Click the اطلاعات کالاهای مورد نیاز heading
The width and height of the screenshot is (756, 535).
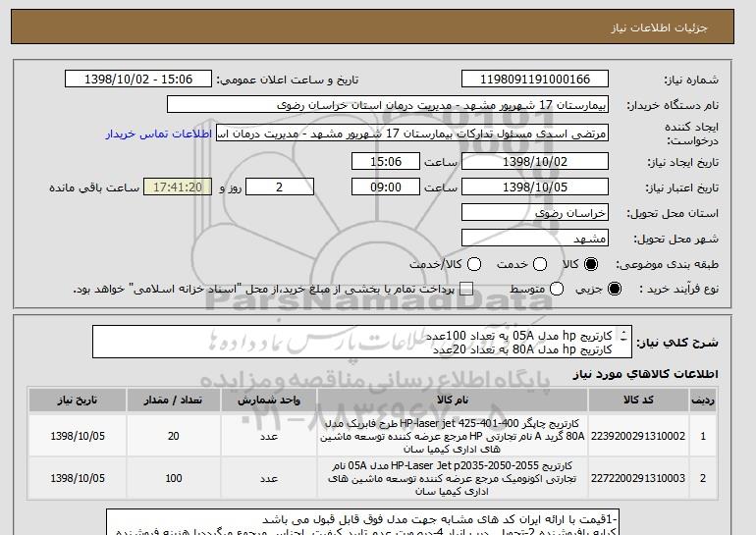pos(645,374)
